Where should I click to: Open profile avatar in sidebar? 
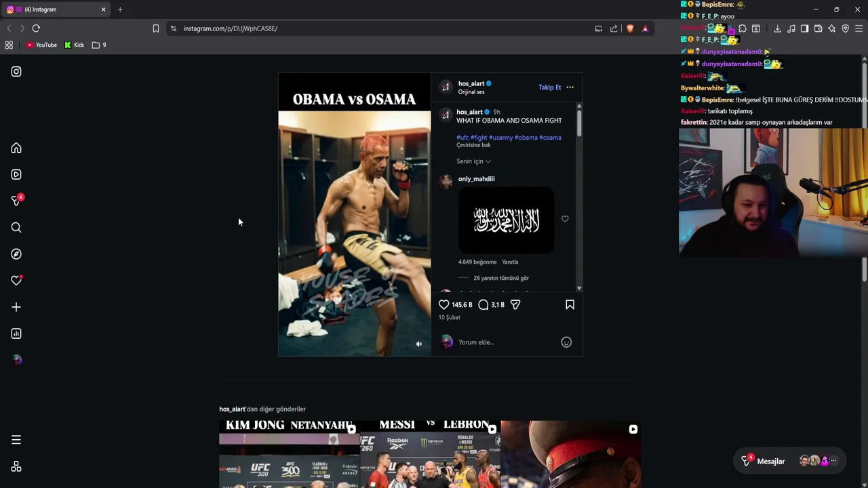(x=16, y=360)
